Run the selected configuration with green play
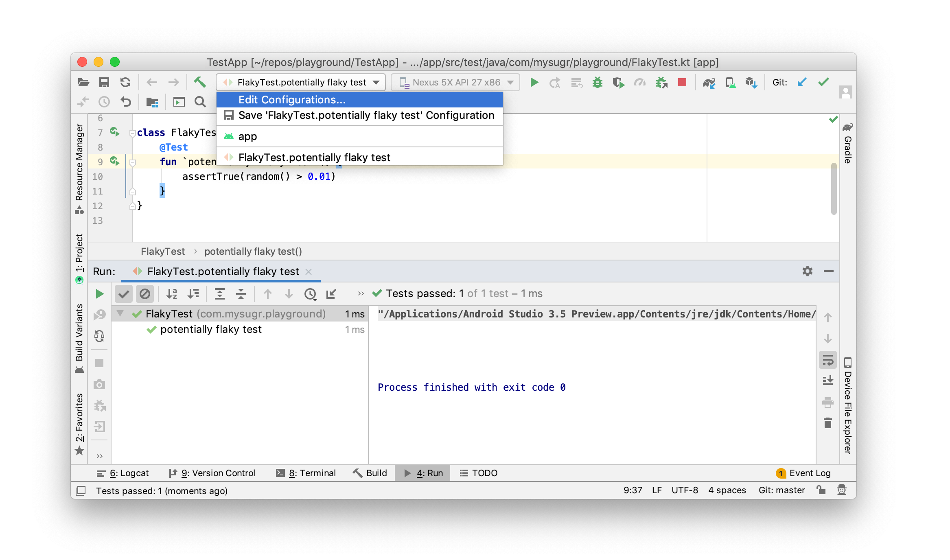The image size is (950, 560). [x=534, y=82]
